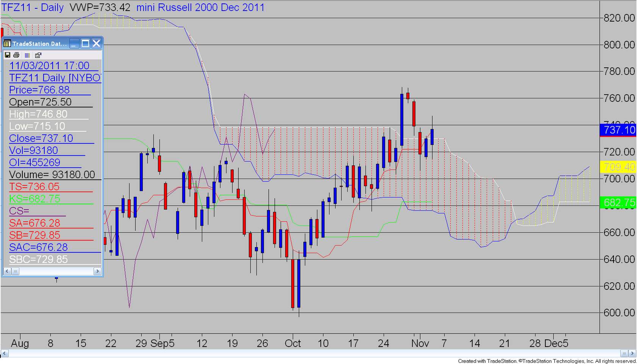Click the chart's bottom scrollbar left arrow
Viewport: 637px width, 364px height.
tap(5, 353)
